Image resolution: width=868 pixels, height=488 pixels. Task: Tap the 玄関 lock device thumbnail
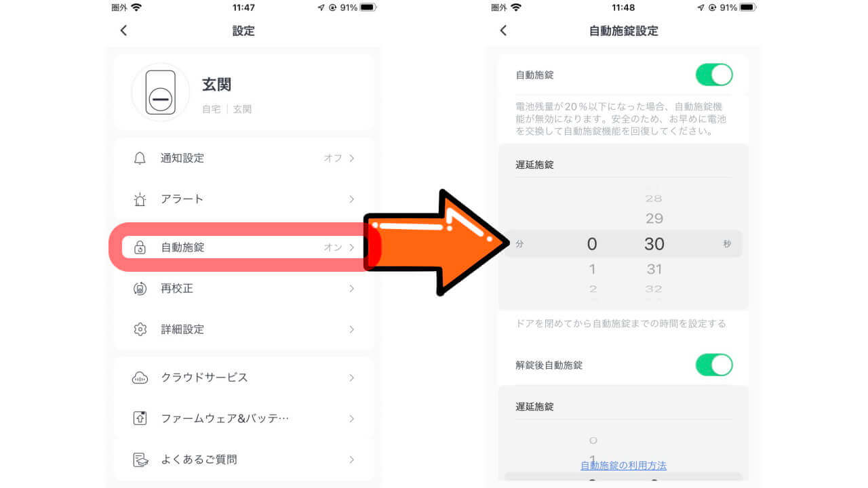click(x=161, y=92)
